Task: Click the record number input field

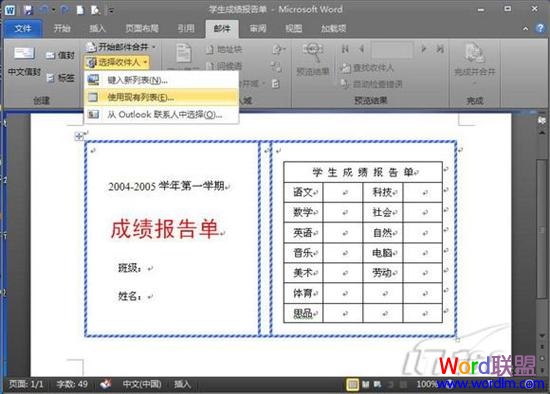Action: (392, 49)
